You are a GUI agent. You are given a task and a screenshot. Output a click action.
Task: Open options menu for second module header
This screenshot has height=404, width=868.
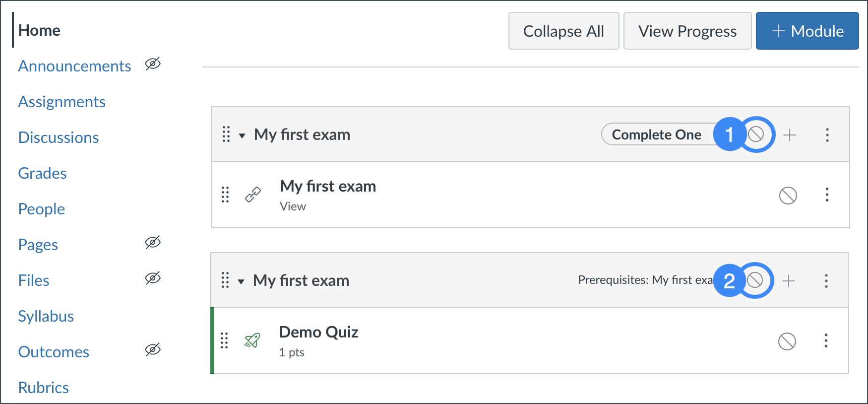(826, 280)
